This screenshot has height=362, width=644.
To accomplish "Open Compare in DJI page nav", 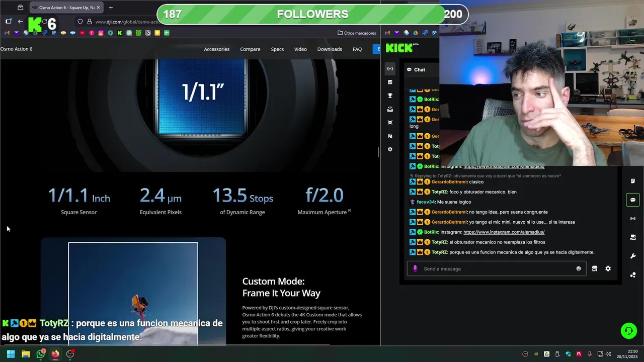I will tap(250, 49).
